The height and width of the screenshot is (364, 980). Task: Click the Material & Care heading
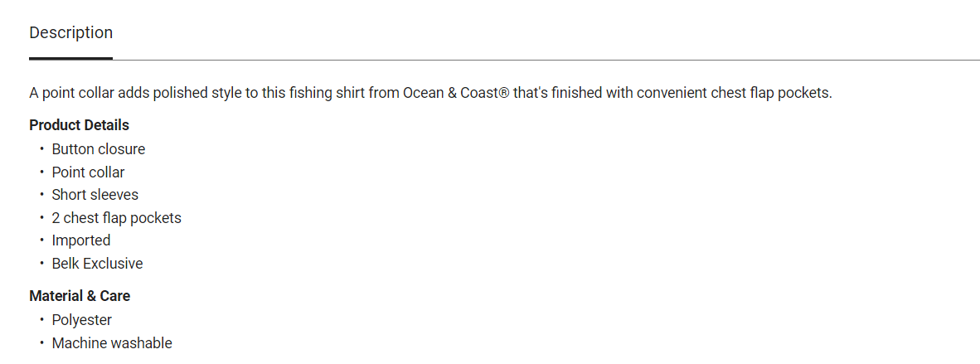[x=80, y=296]
